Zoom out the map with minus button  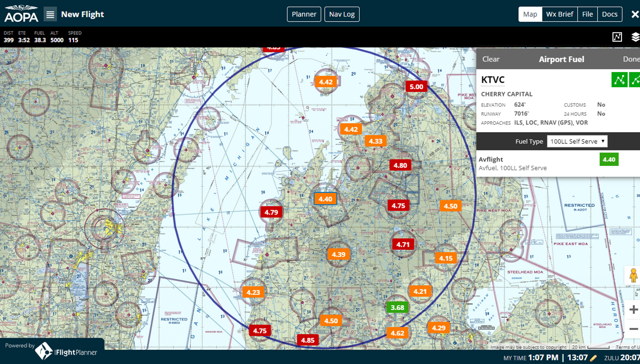[x=633, y=329]
